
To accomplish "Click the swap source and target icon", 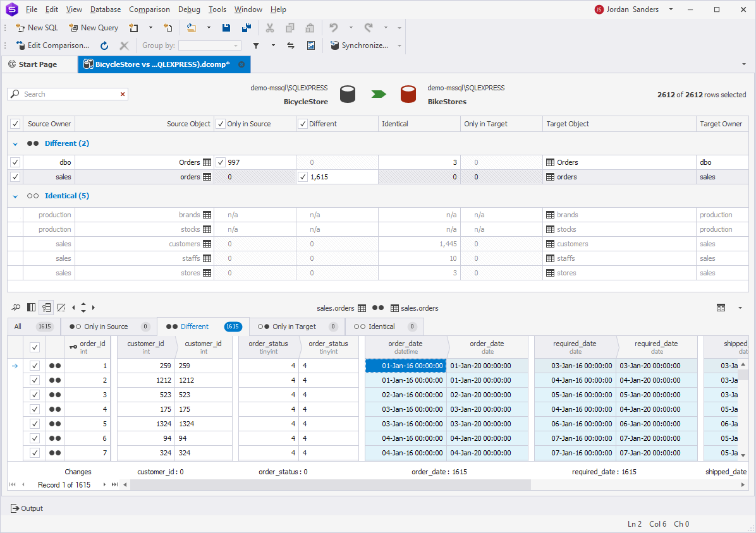I will point(291,45).
